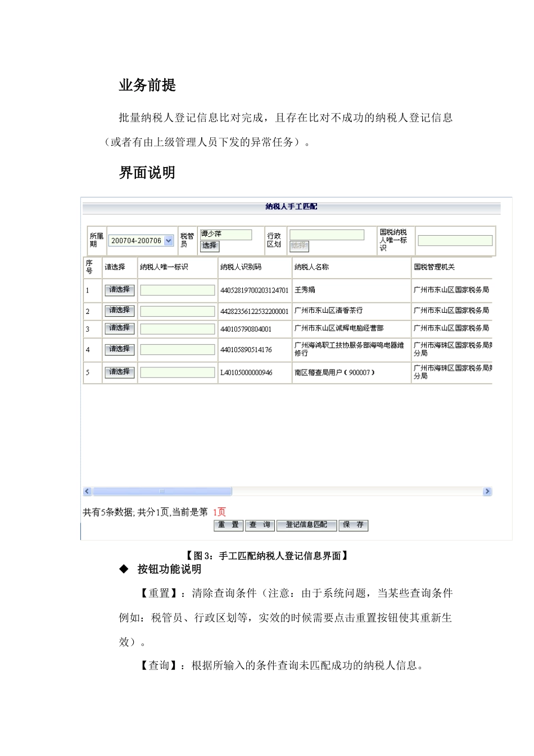Click 请选择 button in row 3

click(120, 328)
